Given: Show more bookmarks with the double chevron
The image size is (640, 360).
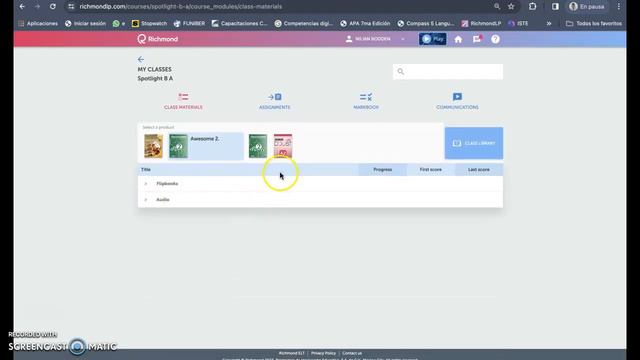Looking at the screenshot, I should tap(549, 24).
